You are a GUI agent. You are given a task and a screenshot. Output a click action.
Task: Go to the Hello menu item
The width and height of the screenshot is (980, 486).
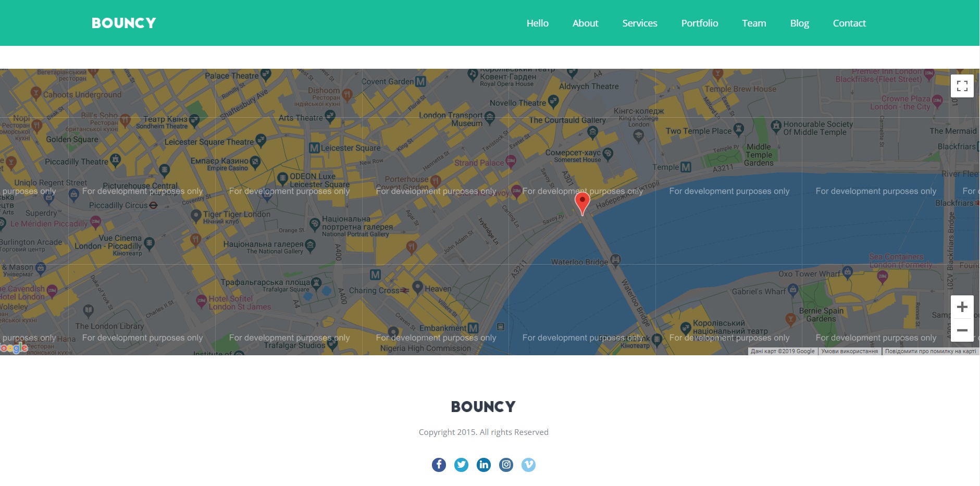tap(537, 23)
